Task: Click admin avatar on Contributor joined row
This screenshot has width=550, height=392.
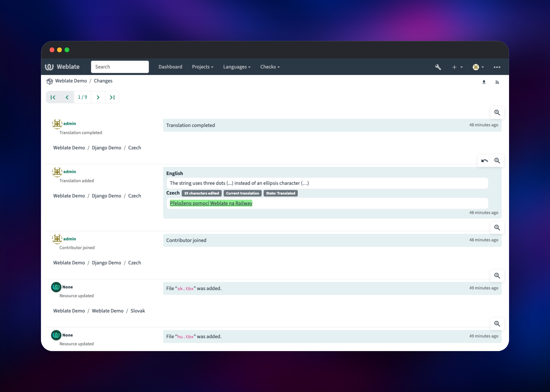Action: pyautogui.click(x=57, y=239)
